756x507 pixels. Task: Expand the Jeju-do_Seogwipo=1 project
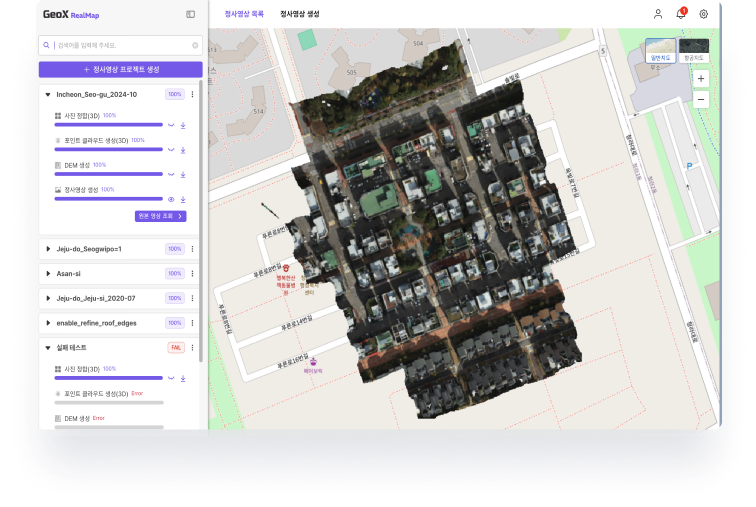coord(48,249)
